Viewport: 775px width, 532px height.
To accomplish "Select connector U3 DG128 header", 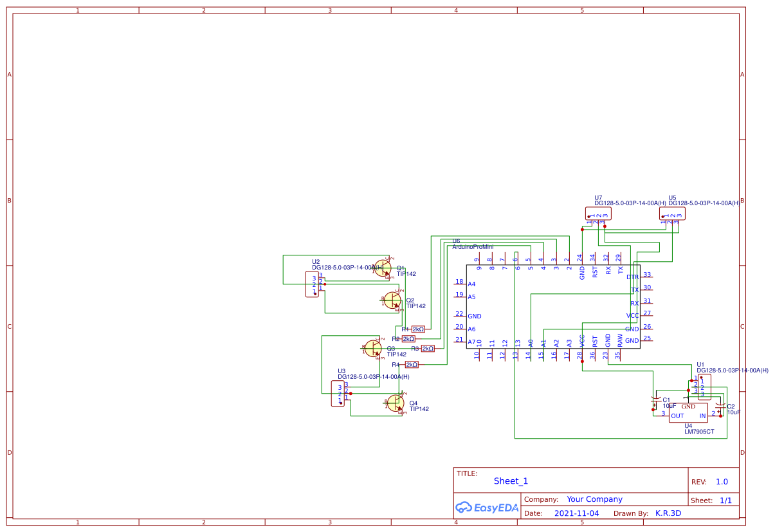I will pyautogui.click(x=339, y=392).
